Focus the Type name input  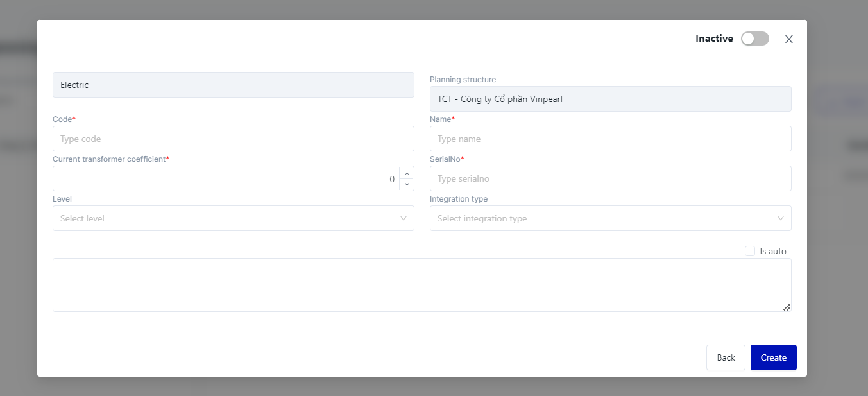tap(610, 139)
